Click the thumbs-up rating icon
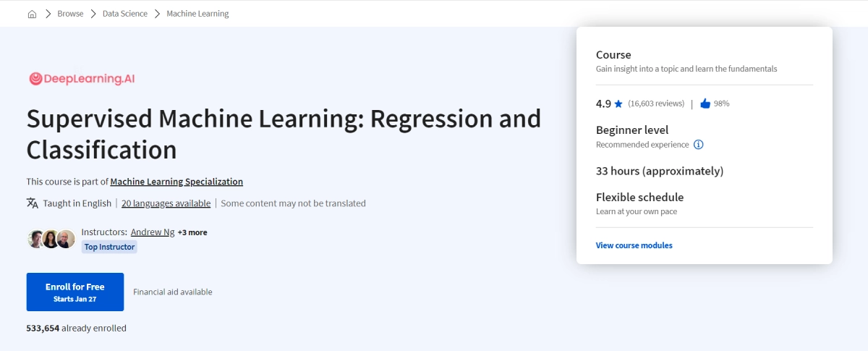 [705, 103]
